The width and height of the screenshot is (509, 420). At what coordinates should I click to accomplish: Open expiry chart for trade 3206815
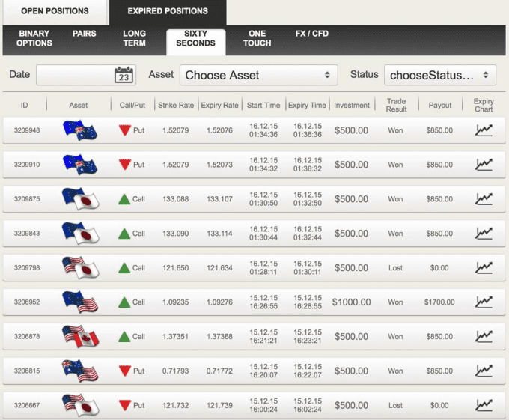point(484,371)
